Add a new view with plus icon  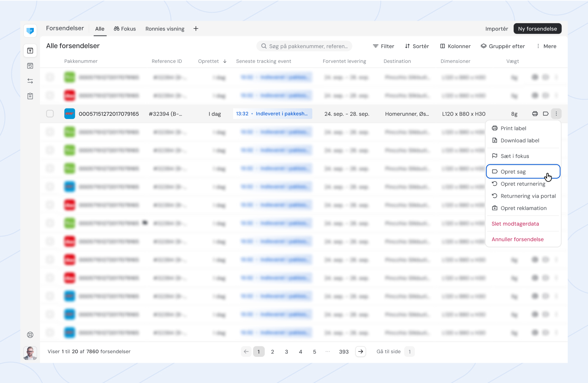(x=196, y=29)
